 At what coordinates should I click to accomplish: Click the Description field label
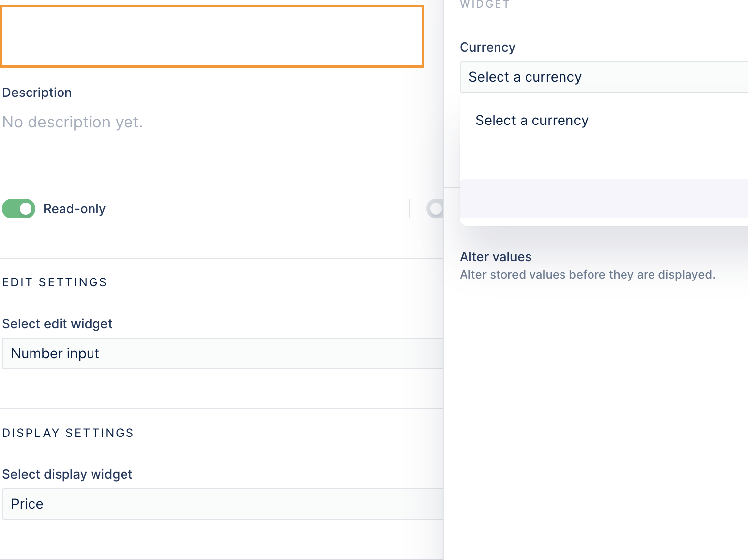[x=37, y=93]
